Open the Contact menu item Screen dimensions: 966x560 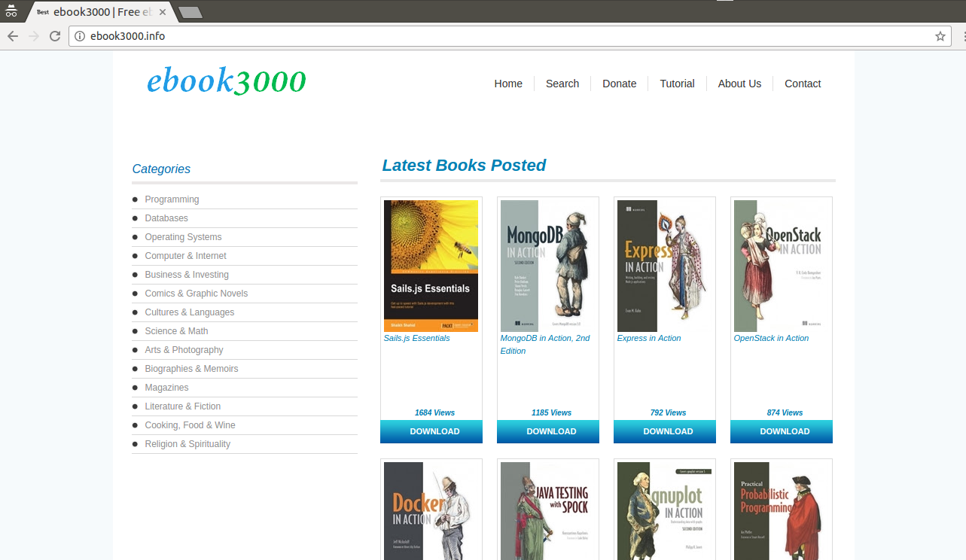coord(803,84)
